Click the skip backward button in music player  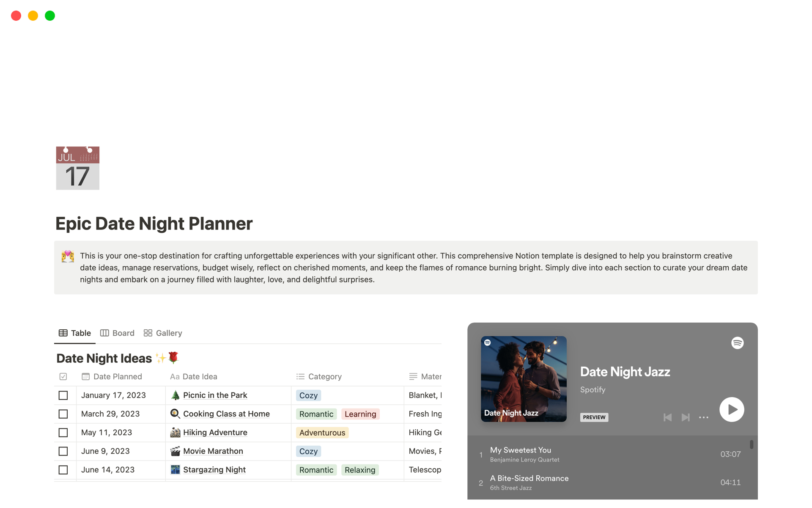(667, 417)
